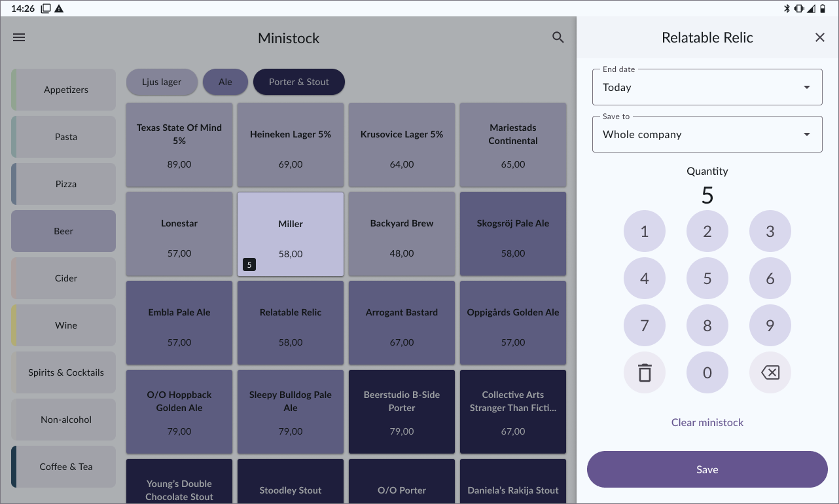Open the Appetizers category

[63, 90]
